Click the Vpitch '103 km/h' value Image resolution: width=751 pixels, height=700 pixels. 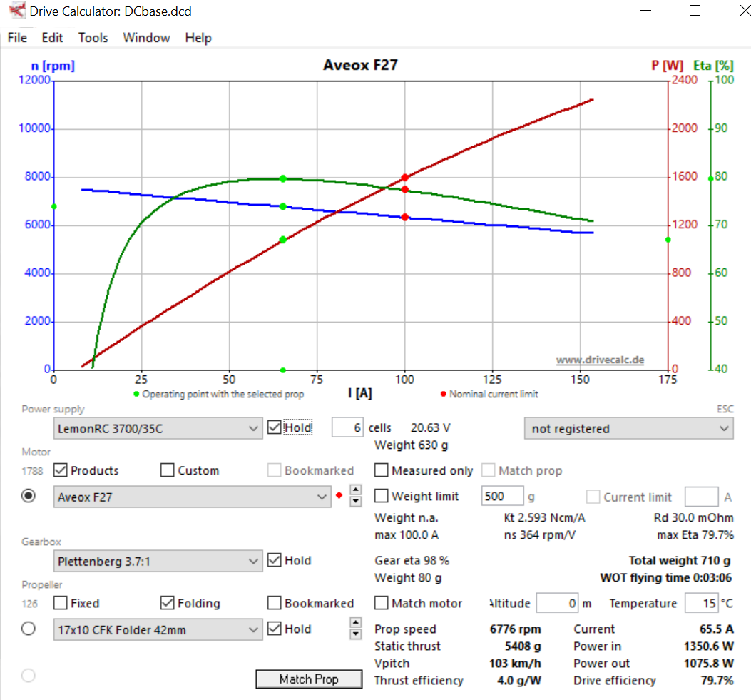pyautogui.click(x=515, y=663)
